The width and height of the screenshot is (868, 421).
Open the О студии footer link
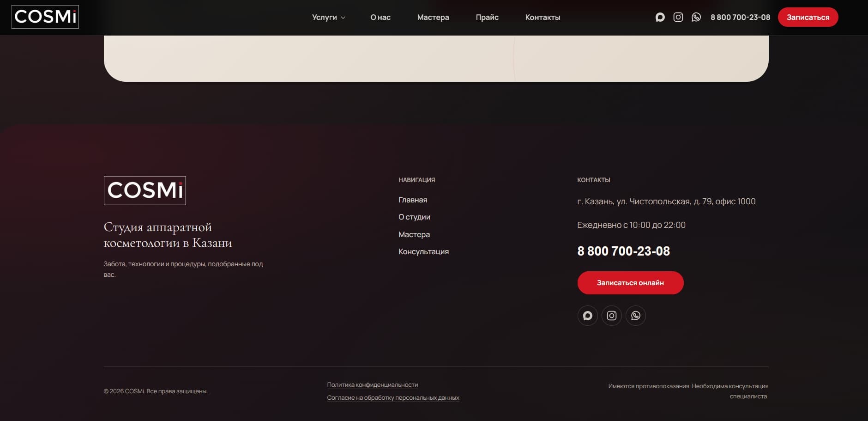click(414, 217)
